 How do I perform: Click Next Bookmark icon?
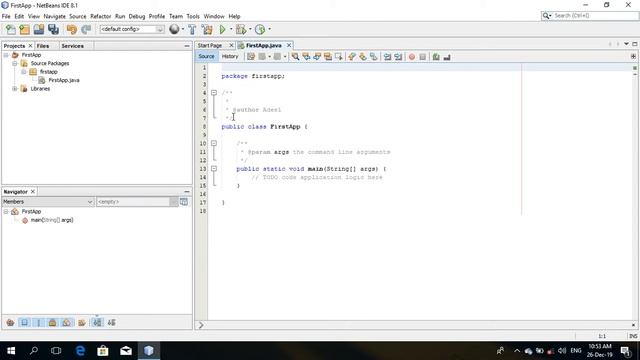point(363,57)
